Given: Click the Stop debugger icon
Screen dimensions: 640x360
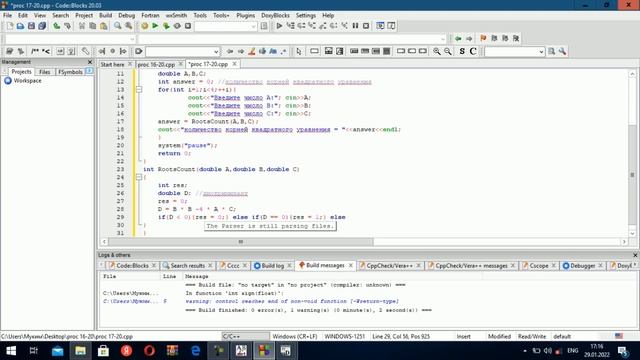Looking at the screenshot, I should (366, 26).
